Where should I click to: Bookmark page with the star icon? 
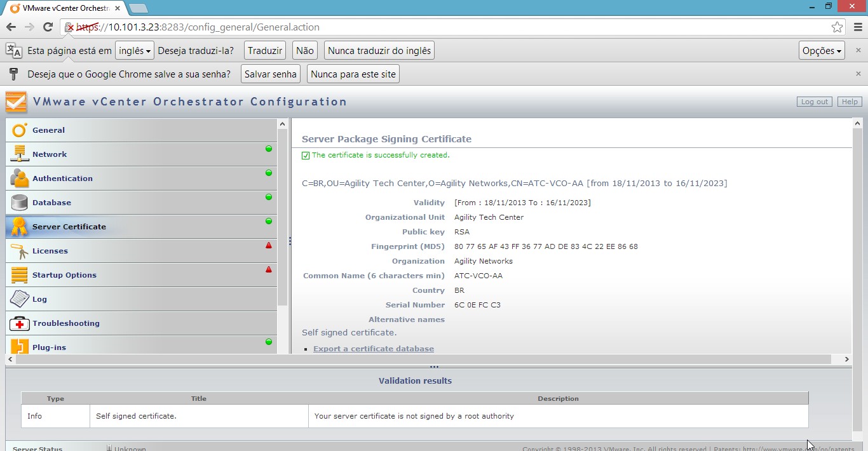[837, 27]
